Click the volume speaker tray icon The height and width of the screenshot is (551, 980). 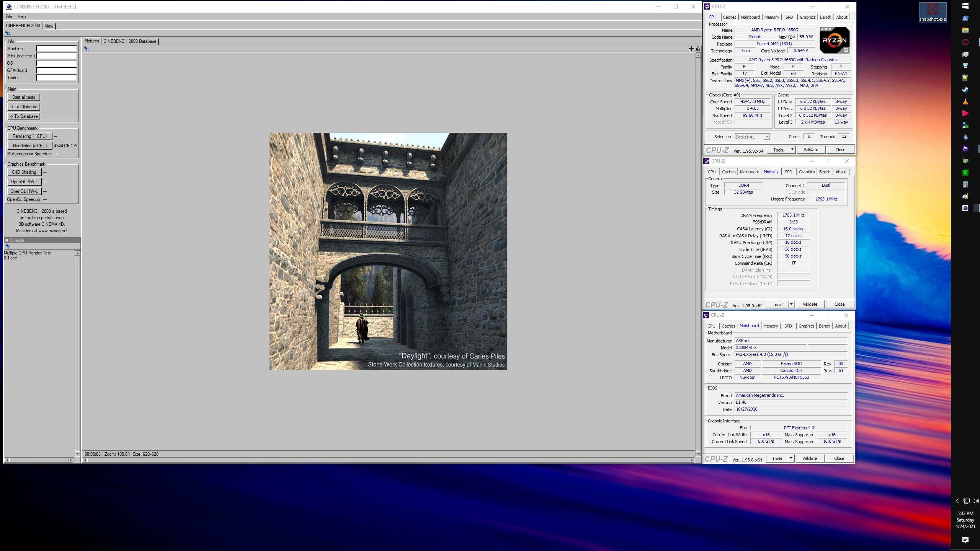coord(976,501)
